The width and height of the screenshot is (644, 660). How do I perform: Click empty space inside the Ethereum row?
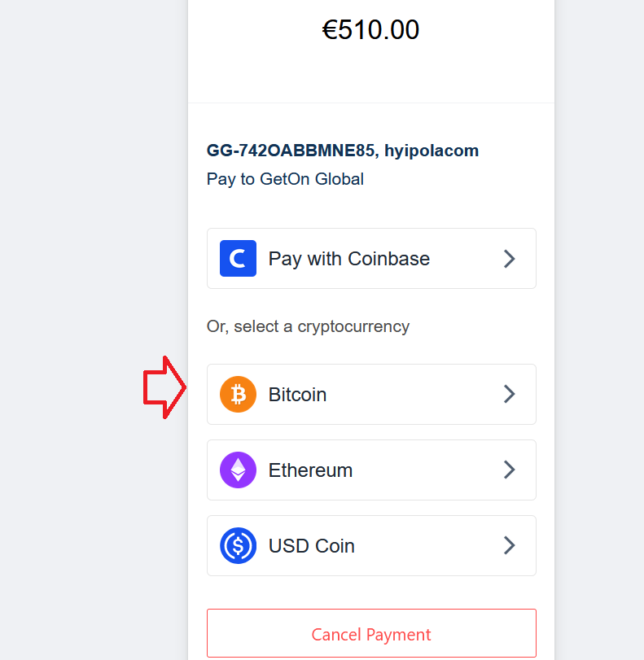point(427,470)
